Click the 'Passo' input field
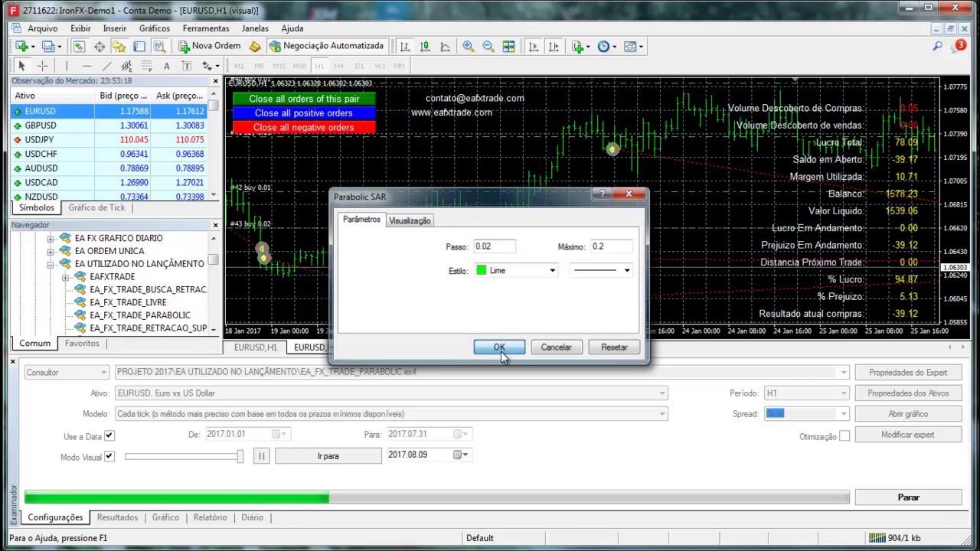Image resolution: width=980 pixels, height=551 pixels. (495, 246)
